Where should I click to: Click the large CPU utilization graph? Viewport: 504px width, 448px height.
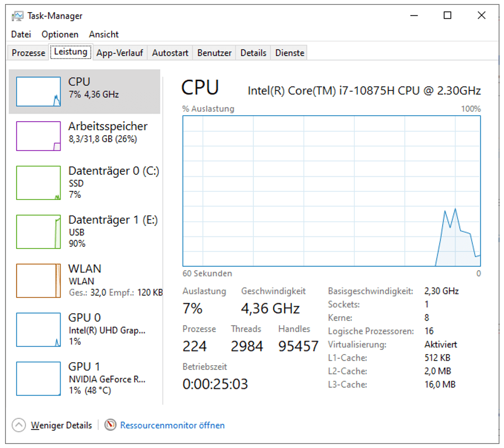pyautogui.click(x=332, y=191)
